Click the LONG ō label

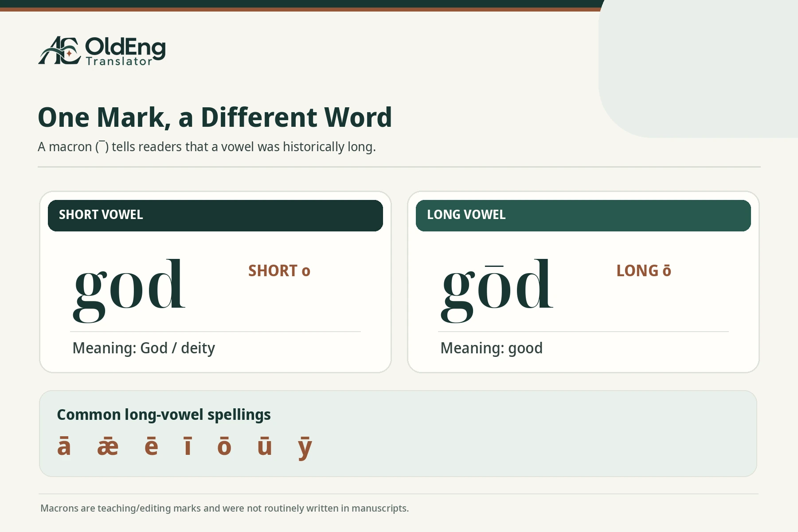644,270
